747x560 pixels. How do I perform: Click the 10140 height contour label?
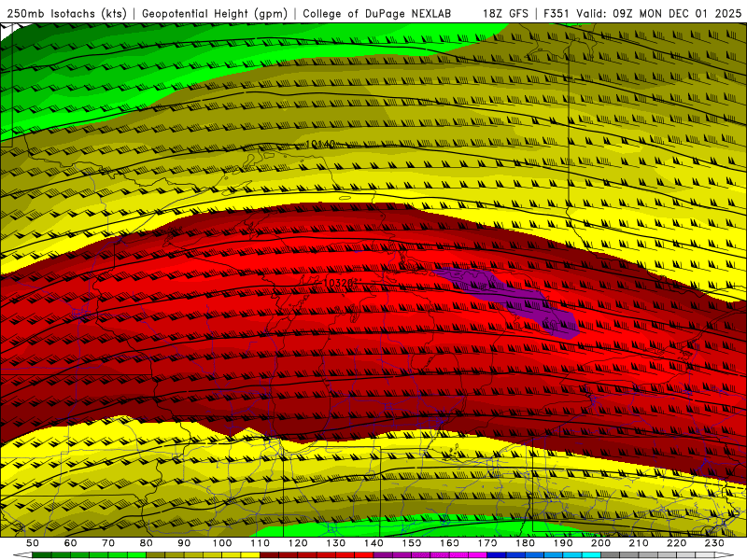(320, 144)
